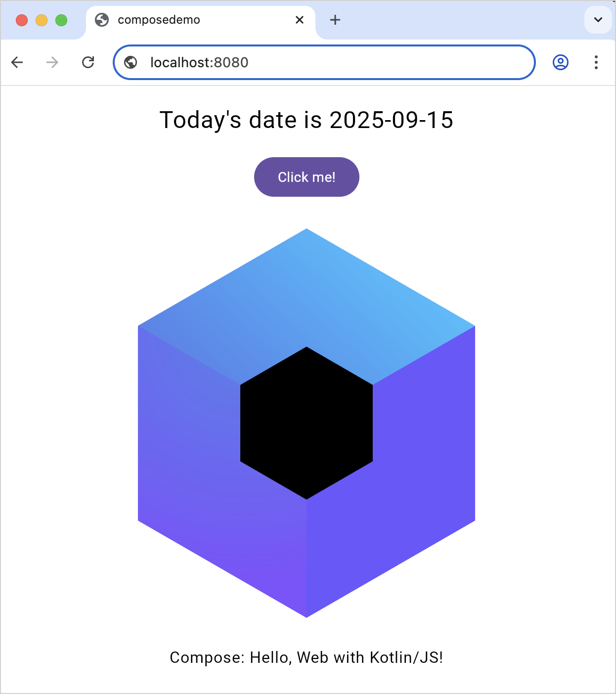Viewport: 616px width, 694px height.
Task: Open site information via the globe icon
Action: point(131,62)
